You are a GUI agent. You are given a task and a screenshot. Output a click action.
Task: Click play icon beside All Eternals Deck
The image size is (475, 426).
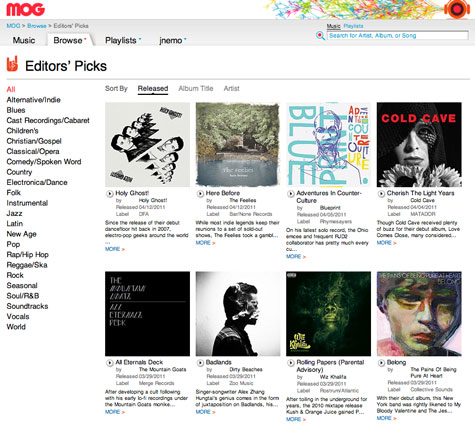coord(110,363)
